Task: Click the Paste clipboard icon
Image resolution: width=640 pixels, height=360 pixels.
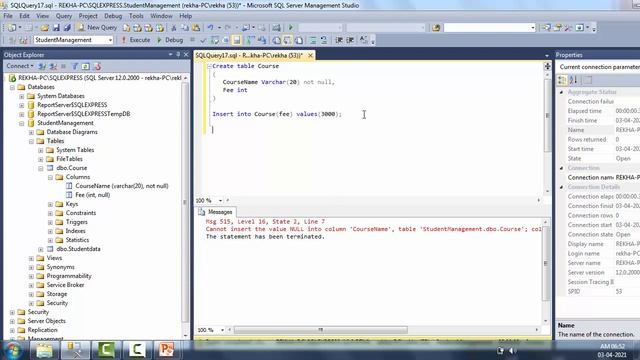Action: click(196, 28)
